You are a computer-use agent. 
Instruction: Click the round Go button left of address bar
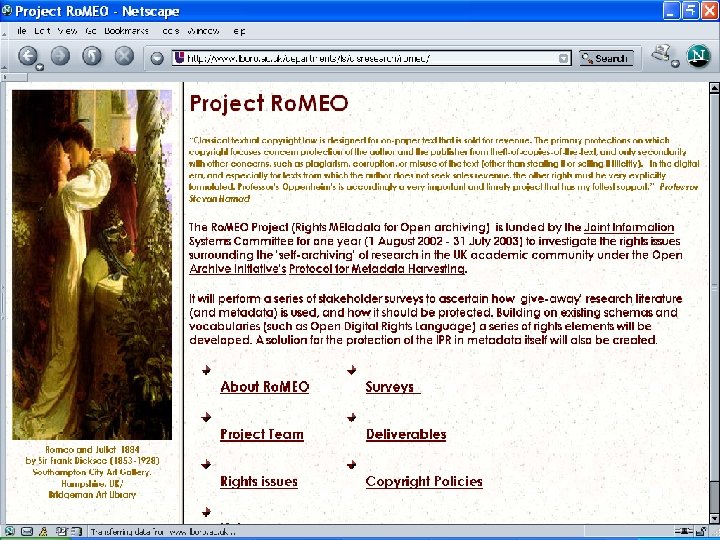pyautogui.click(x=157, y=58)
